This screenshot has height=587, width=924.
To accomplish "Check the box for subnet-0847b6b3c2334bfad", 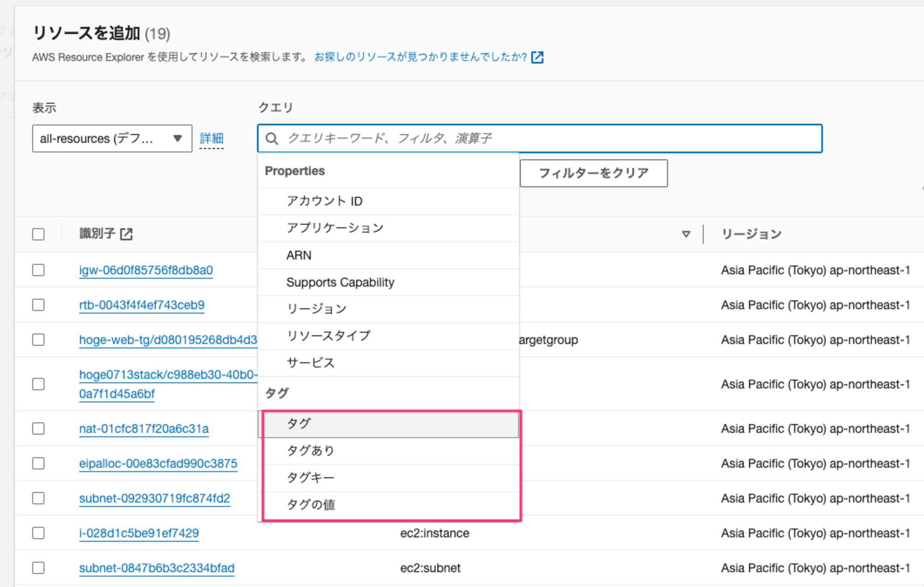I will pyautogui.click(x=38, y=568).
